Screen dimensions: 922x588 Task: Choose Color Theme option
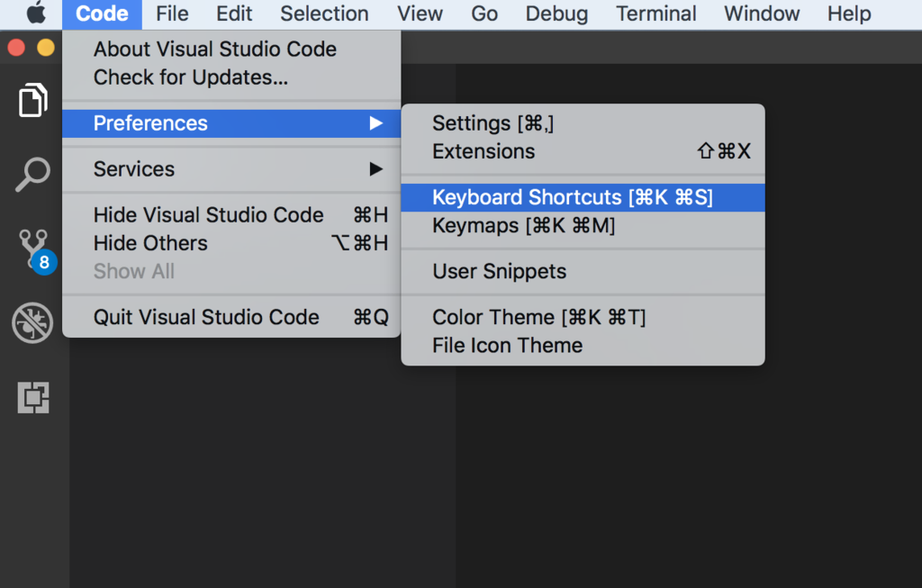pos(583,318)
